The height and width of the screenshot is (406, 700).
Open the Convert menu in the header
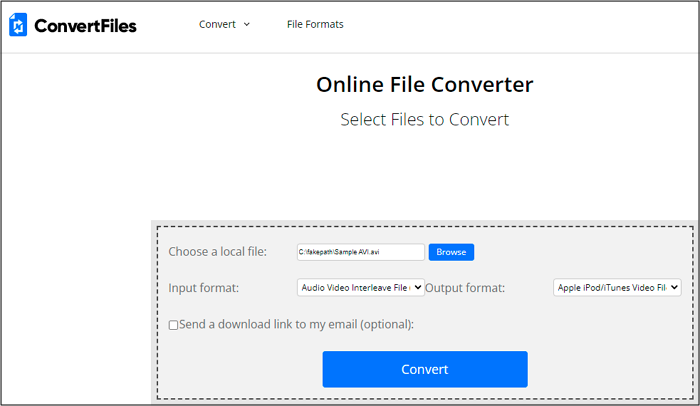click(218, 24)
